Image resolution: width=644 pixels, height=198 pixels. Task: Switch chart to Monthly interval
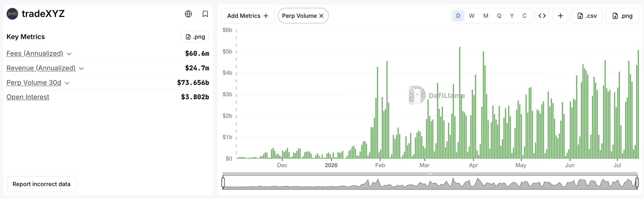tap(486, 16)
